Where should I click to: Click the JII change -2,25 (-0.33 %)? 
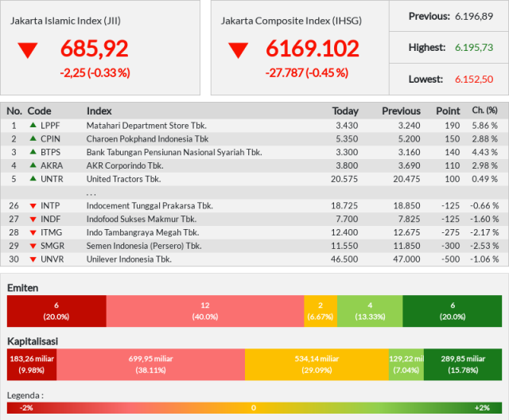point(95,72)
